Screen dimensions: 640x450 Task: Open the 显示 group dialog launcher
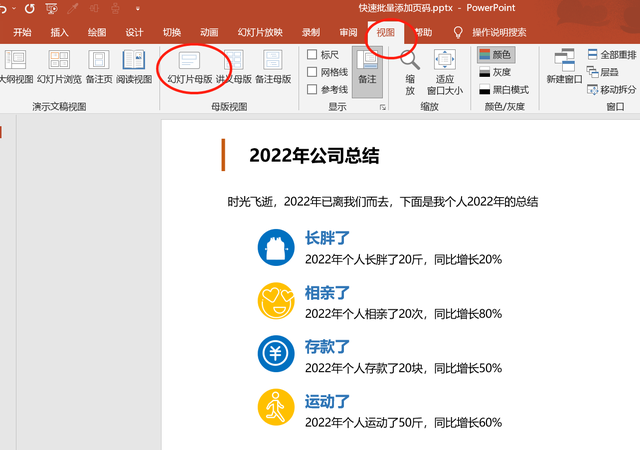tap(382, 107)
